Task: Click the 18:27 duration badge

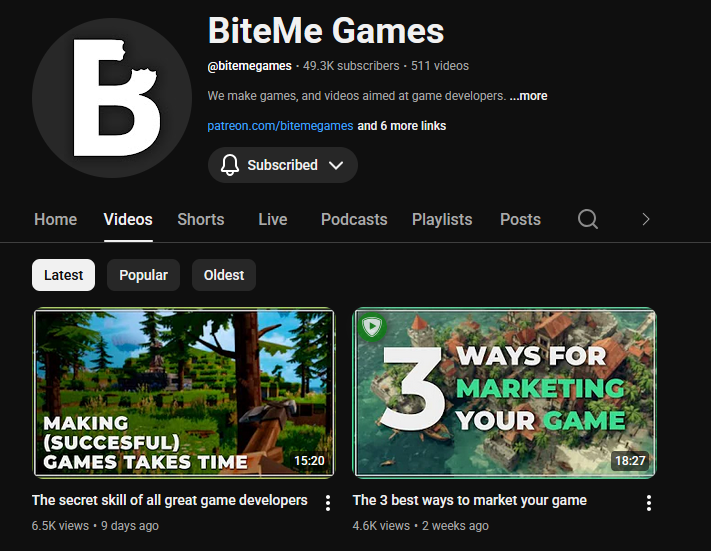Action: pos(630,461)
